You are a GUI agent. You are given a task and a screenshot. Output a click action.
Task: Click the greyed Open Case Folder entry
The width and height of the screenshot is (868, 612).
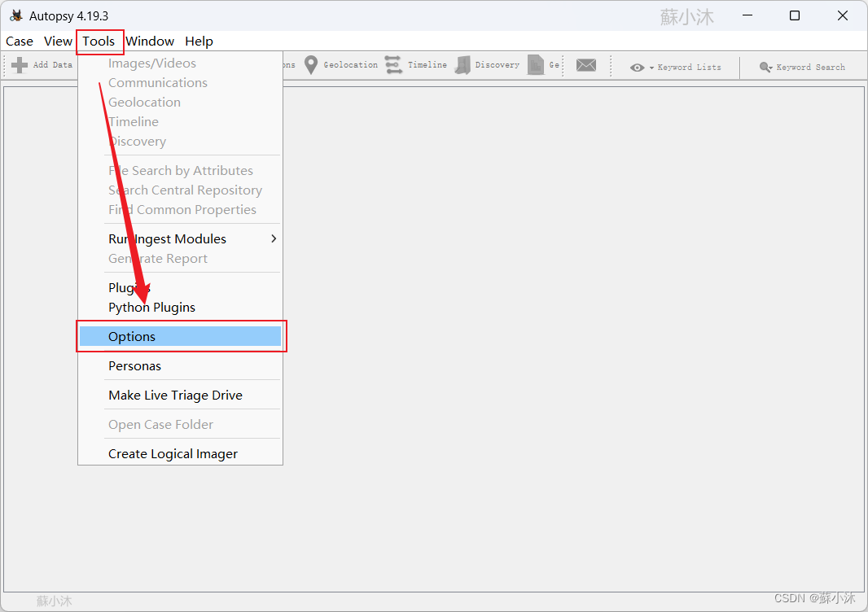point(181,425)
